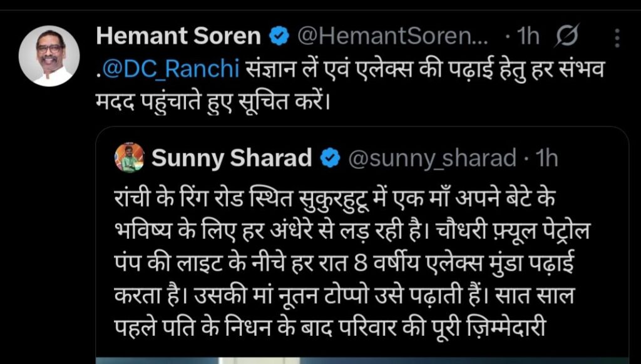Open the three-dot more options menu
This screenshot has width=641, height=364.
pyautogui.click(x=617, y=38)
